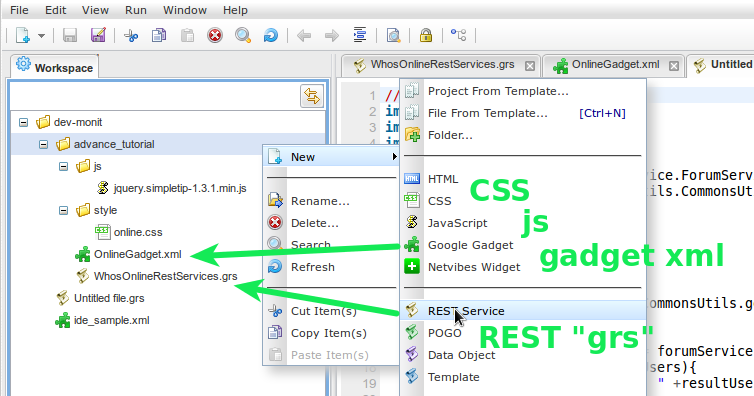Click the Copy toolbar icon
Screen dimensions: 754x396
159,35
